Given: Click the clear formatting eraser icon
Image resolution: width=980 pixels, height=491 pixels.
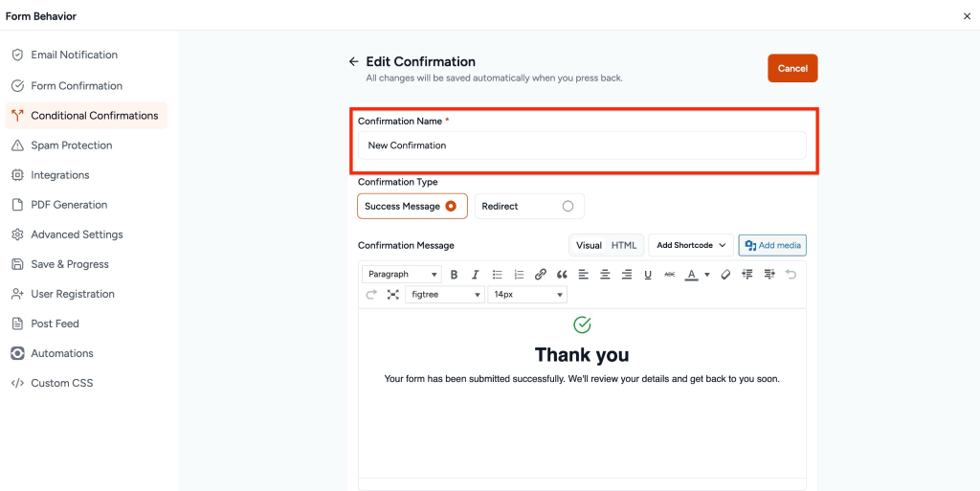Looking at the screenshot, I should pyautogui.click(x=725, y=275).
